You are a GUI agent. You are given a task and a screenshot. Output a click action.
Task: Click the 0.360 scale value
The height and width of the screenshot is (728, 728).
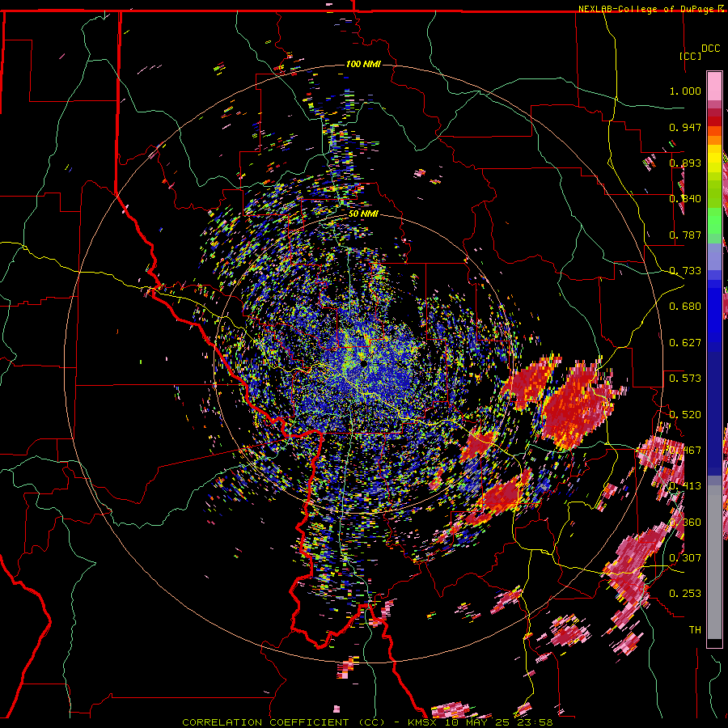coord(685,523)
